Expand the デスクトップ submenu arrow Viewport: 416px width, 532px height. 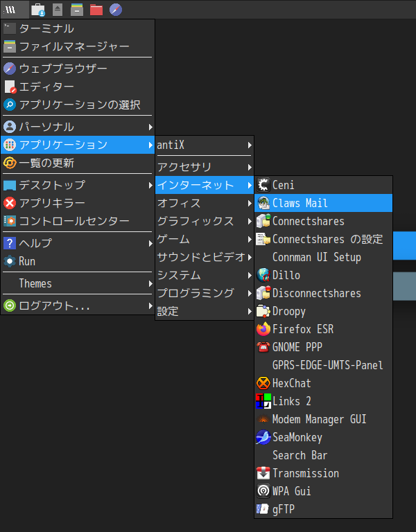point(150,185)
